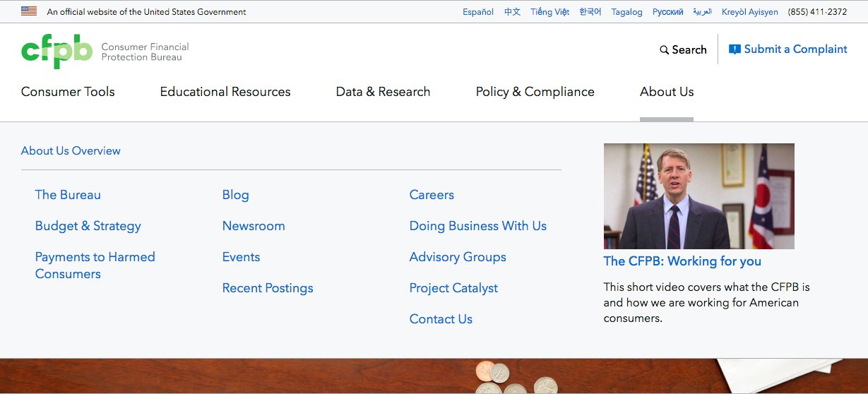Expand the Data & Research menu
868x394 pixels.
[x=383, y=92]
